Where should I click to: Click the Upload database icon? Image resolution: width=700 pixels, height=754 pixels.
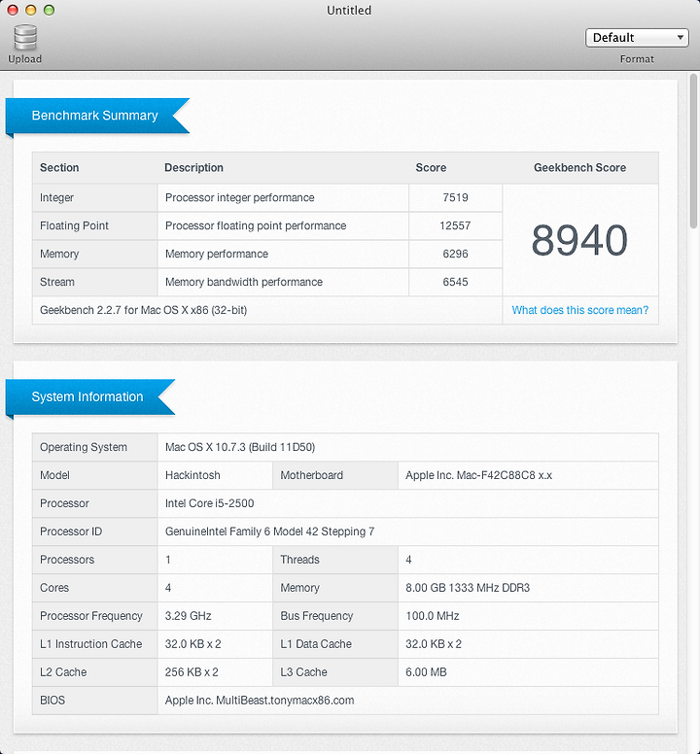pos(25,38)
